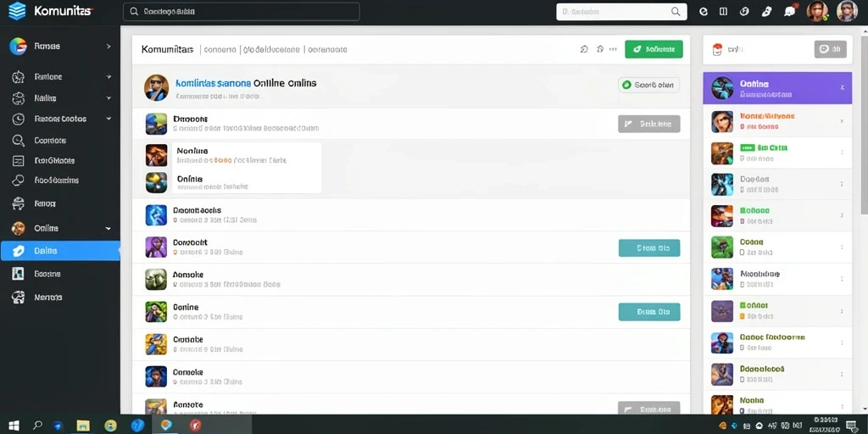Open the blue community name link beside the sunglasses avatar

click(x=213, y=83)
